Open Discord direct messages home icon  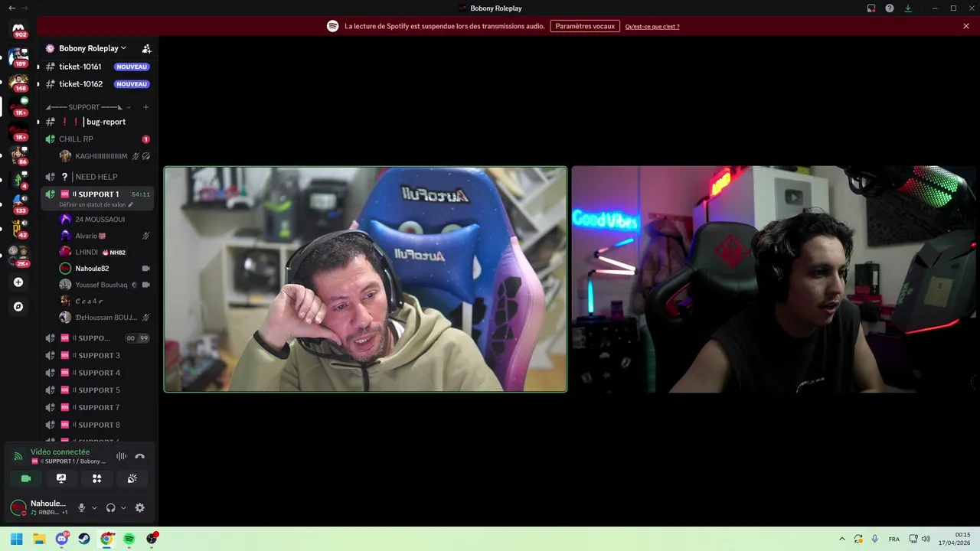coord(18,29)
